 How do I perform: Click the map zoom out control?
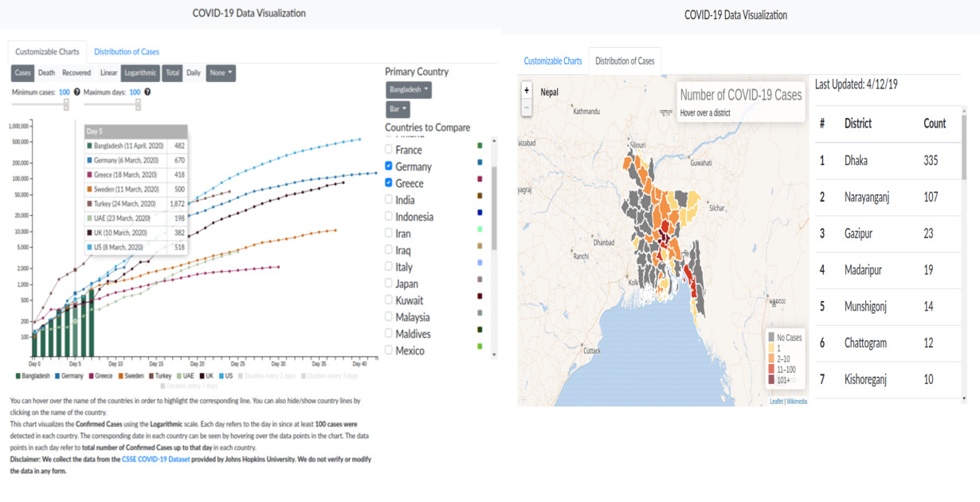pyautogui.click(x=526, y=106)
